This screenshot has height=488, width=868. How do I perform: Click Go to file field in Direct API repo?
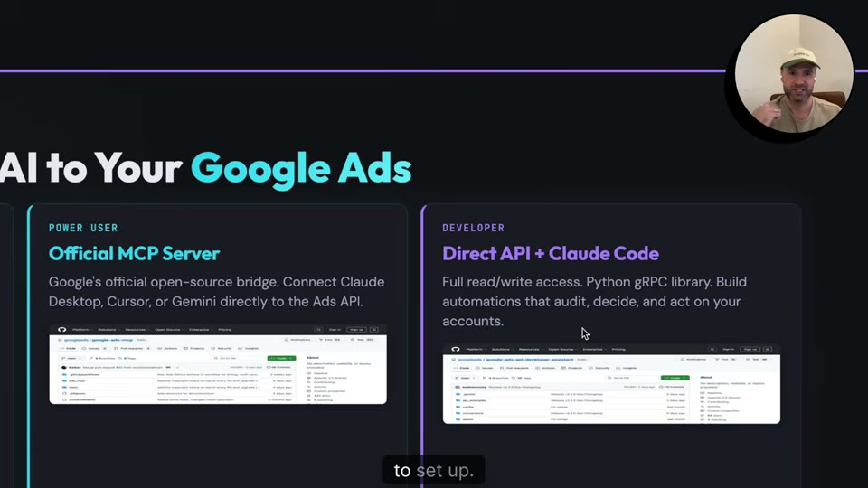point(631,378)
